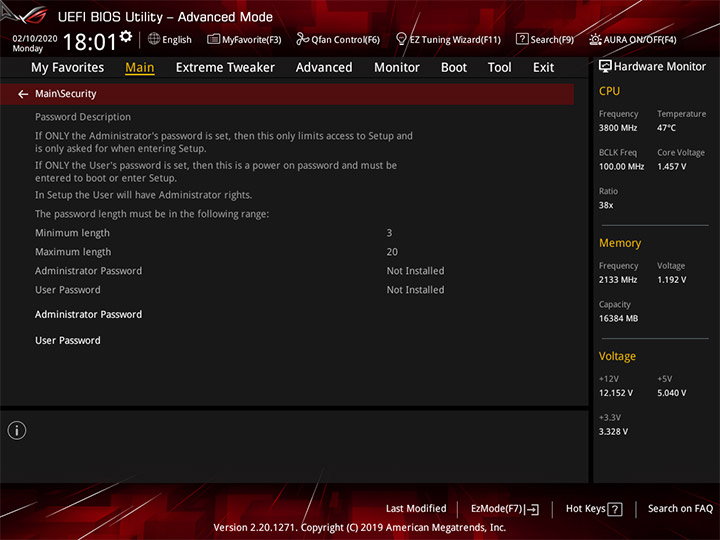720x540 pixels.
Task: Open the Advanced tab
Action: 324,68
